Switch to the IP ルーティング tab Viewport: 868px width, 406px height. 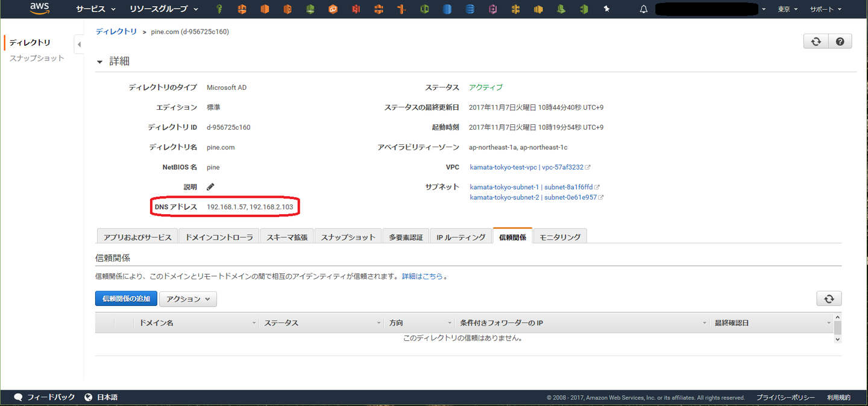coord(461,236)
